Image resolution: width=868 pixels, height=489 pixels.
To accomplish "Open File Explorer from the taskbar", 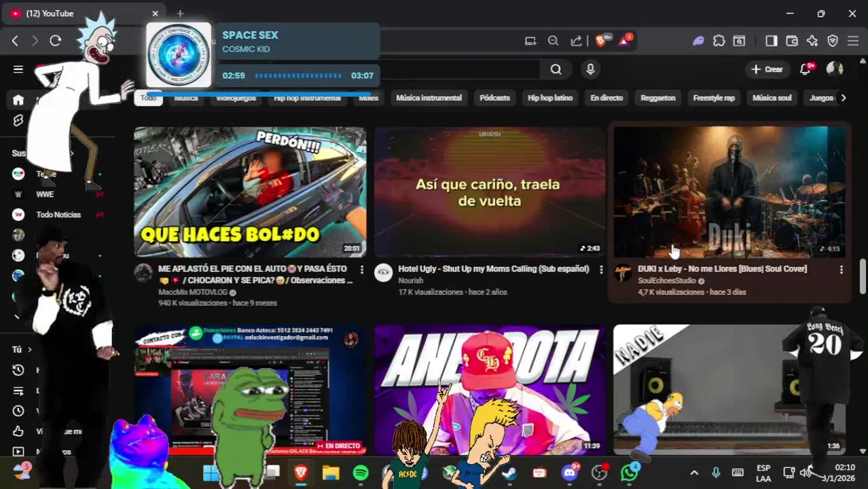I will [331, 473].
